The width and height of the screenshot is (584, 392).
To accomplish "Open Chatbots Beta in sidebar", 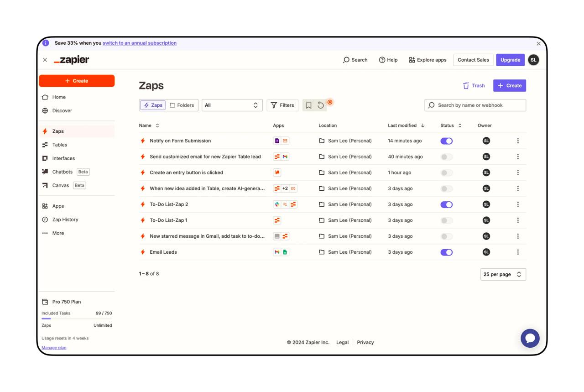I will pos(77,172).
